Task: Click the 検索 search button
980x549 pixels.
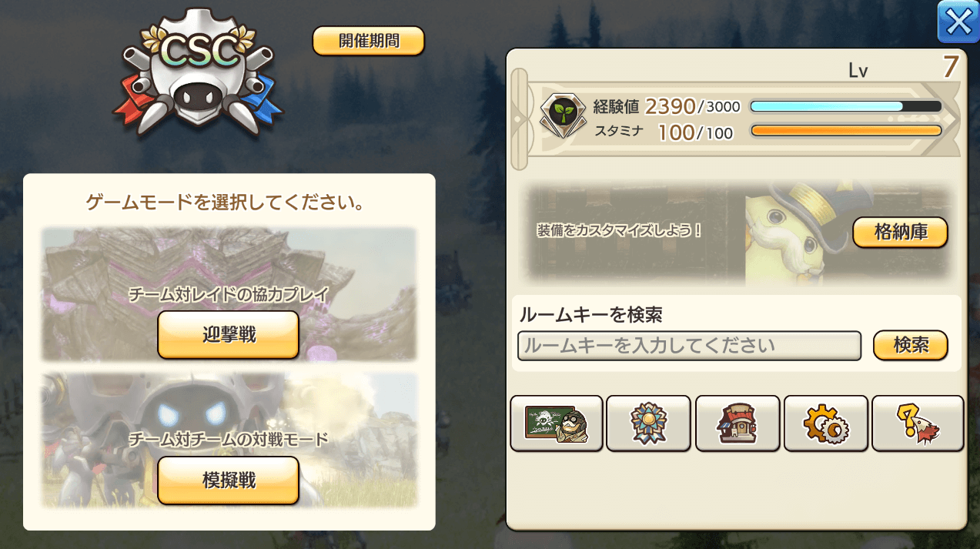Action: pos(911,346)
